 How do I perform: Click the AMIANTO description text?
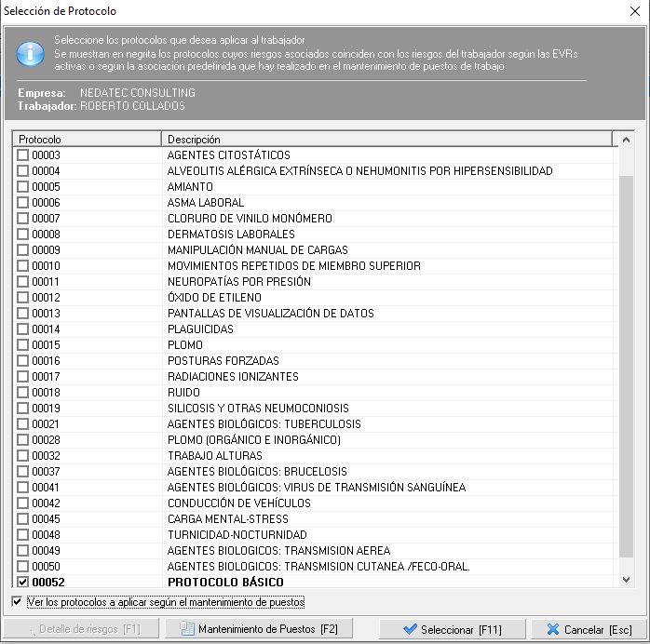click(x=190, y=186)
